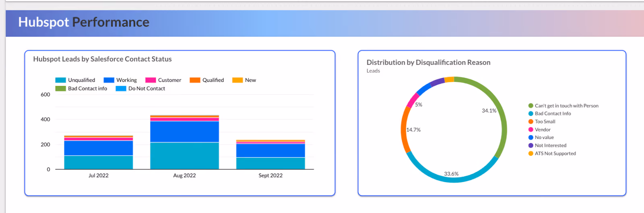Click the Aug 2022 axis label
This screenshot has width=644, height=213.
click(184, 175)
